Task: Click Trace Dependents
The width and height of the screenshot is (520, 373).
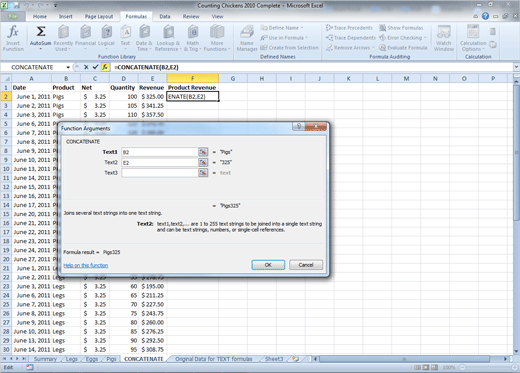Action: pyautogui.click(x=350, y=38)
